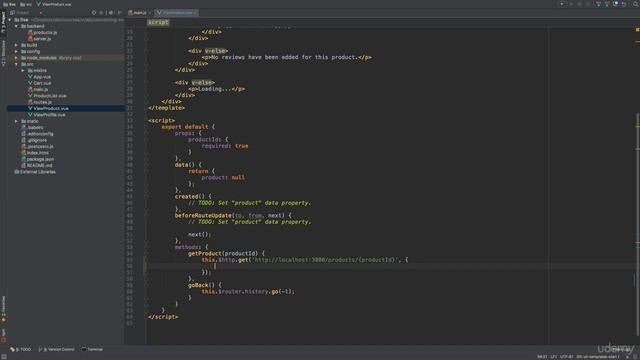Click the cursor line:column position indicator
Image resolution: width=640 pixels, height=360 pixels.
(542, 357)
